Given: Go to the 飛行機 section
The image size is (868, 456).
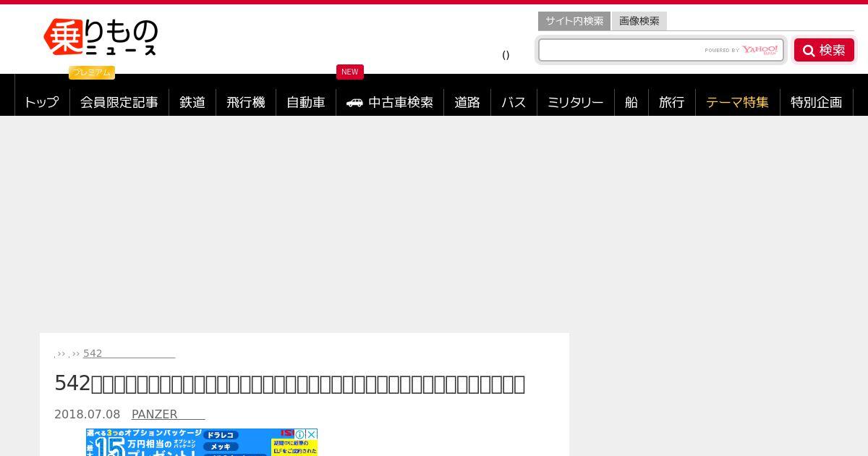Looking at the screenshot, I should pyautogui.click(x=246, y=102).
